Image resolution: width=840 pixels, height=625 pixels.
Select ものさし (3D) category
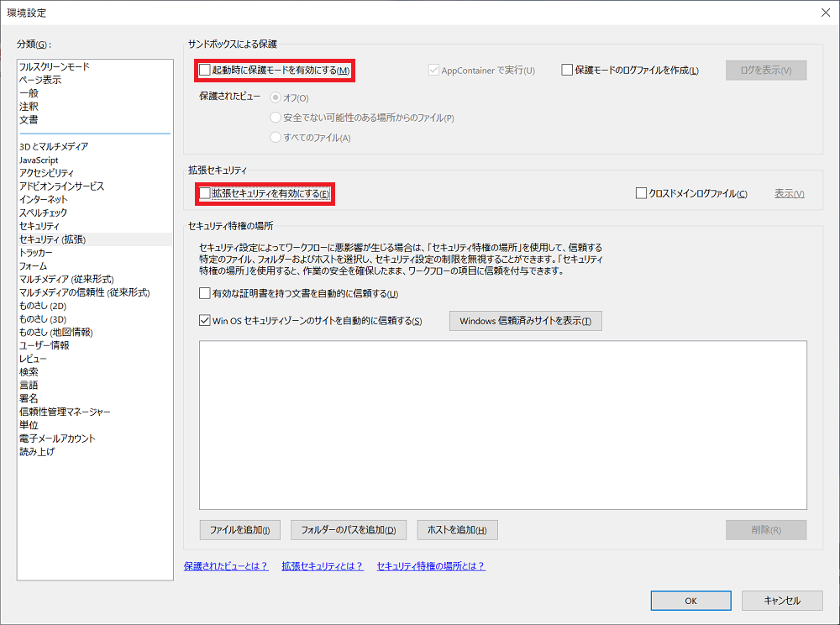(x=43, y=318)
